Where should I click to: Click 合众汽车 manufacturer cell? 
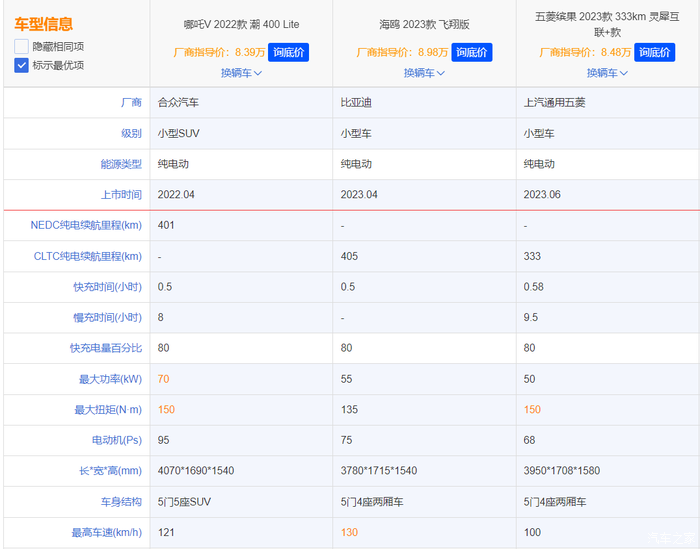(x=178, y=103)
